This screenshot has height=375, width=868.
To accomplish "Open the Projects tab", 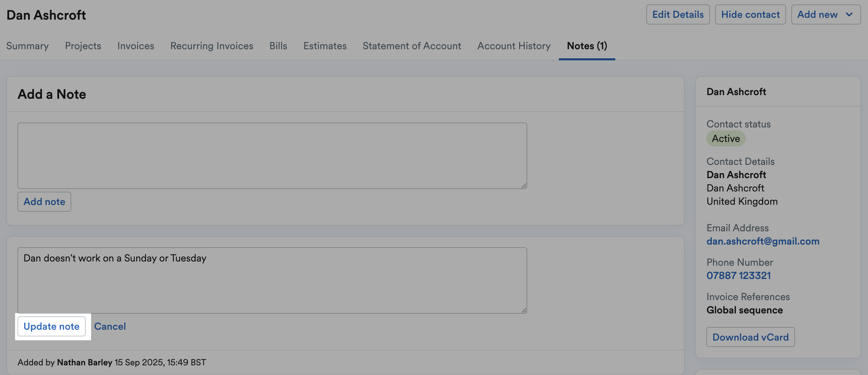I will point(83,46).
